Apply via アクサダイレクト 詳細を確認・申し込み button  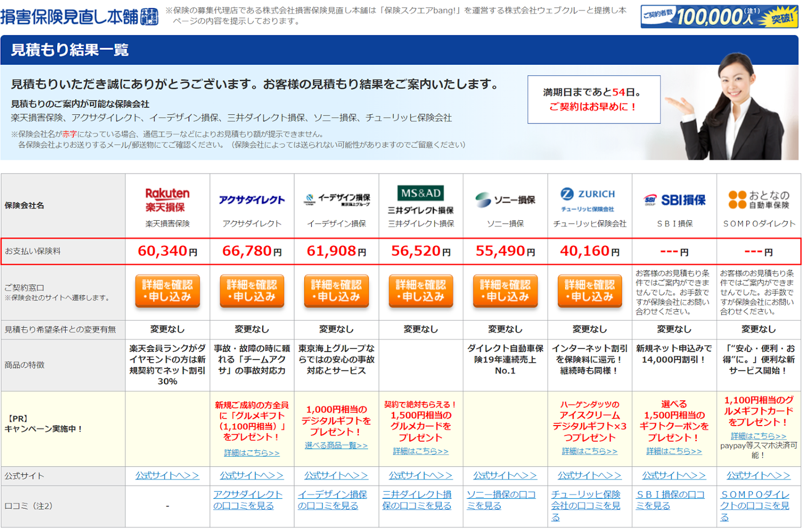coord(252,291)
